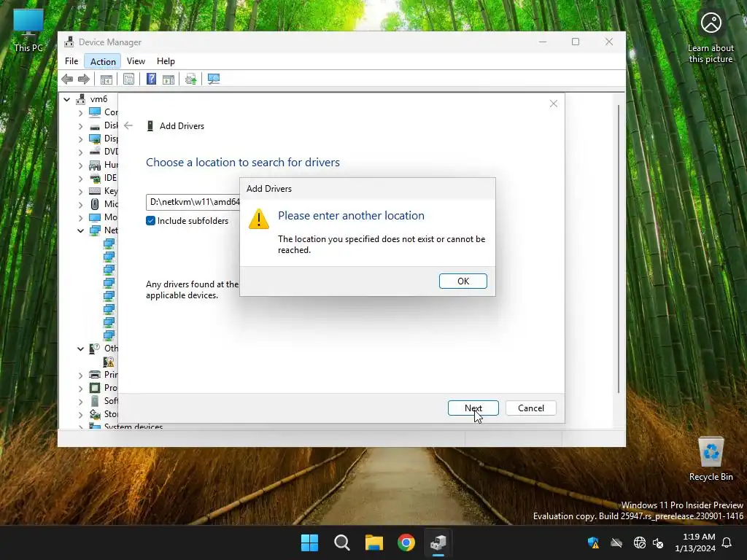Expand the Processors chevron
Screen dimensions: 747x560
pyautogui.click(x=80, y=388)
